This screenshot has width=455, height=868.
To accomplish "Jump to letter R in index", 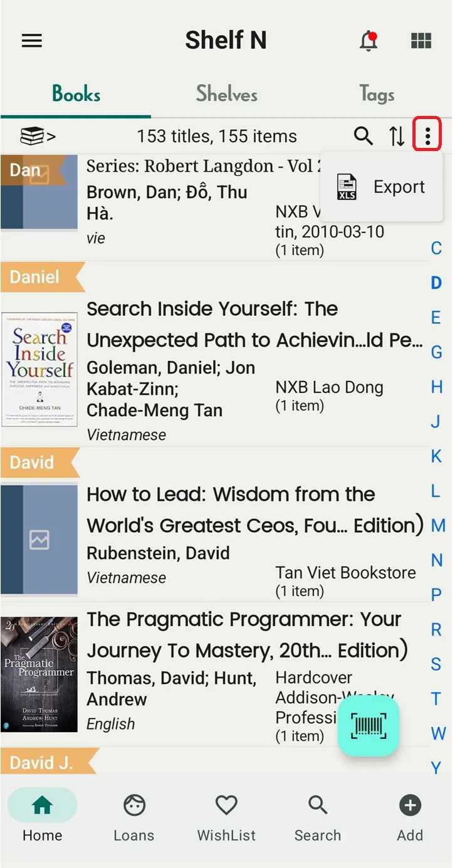I will [437, 630].
